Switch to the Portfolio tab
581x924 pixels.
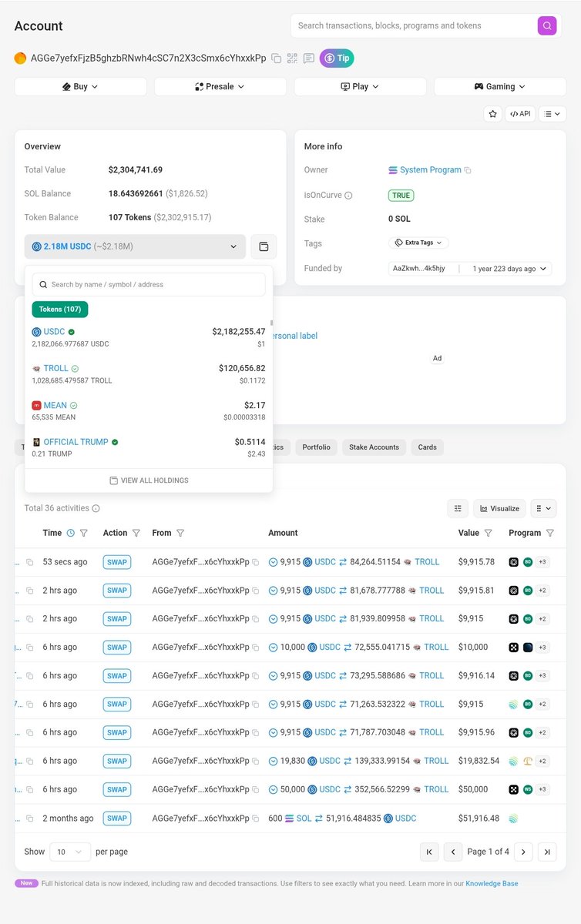pyautogui.click(x=316, y=447)
